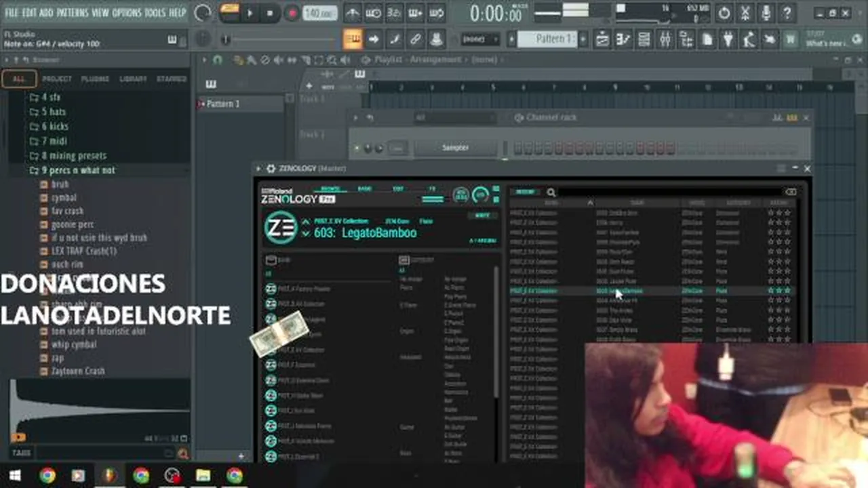
Task: Click the Zenology search clear (backspace) icon
Action: [x=791, y=192]
